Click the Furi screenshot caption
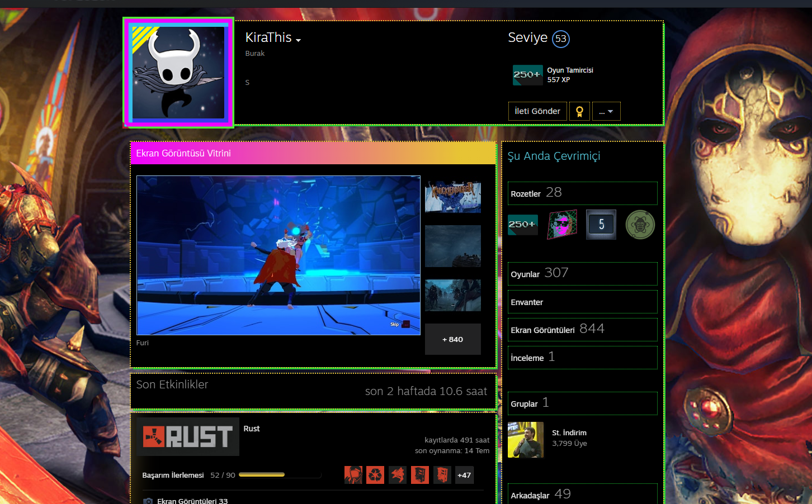The height and width of the screenshot is (504, 812). click(143, 343)
